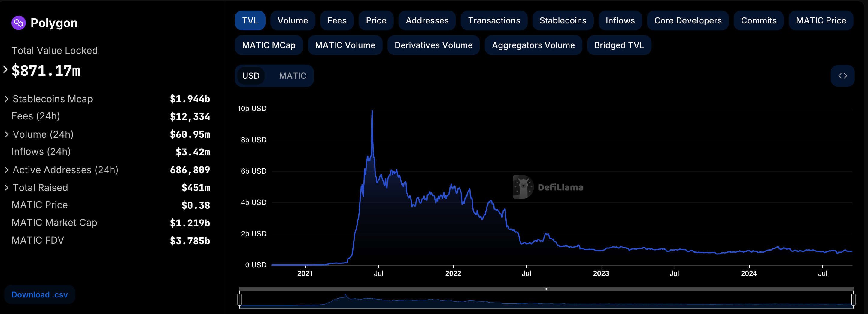Show Addresses on the chart

pos(427,20)
